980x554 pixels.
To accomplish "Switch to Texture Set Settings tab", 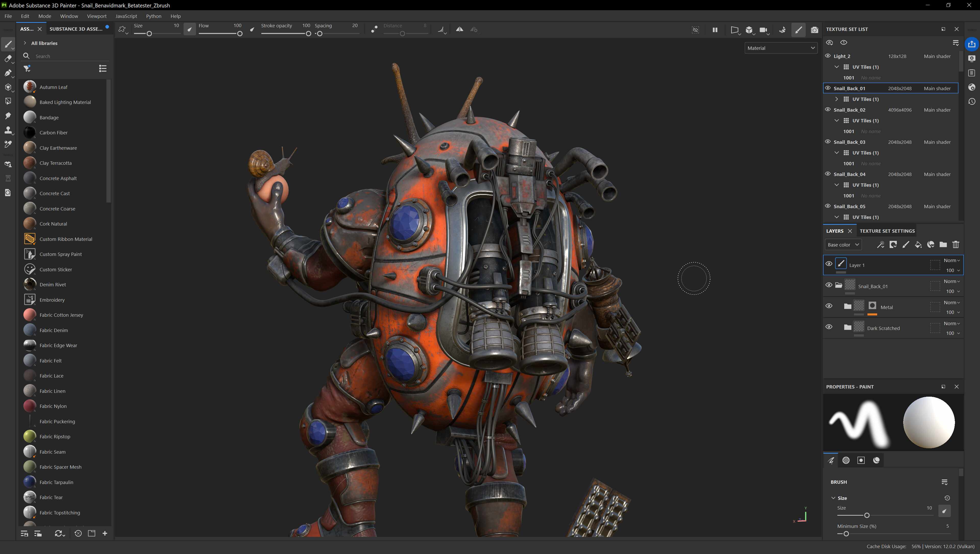I will point(887,231).
